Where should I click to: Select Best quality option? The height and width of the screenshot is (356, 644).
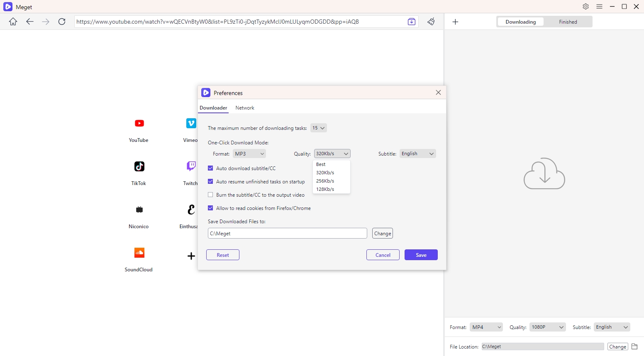pos(332,164)
